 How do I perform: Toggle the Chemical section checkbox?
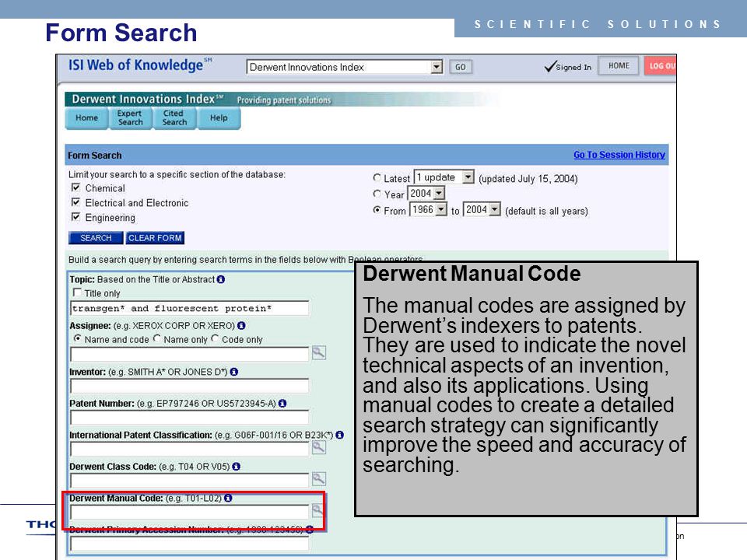75,187
